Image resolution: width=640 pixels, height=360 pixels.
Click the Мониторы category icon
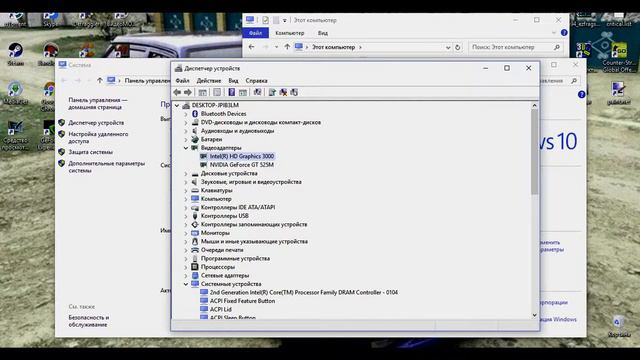pyautogui.click(x=195, y=233)
